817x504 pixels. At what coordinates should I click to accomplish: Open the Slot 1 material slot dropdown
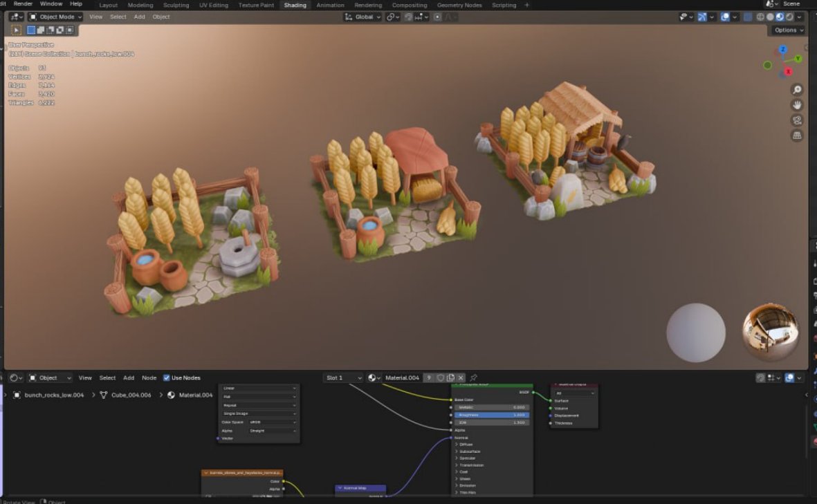[343, 378]
